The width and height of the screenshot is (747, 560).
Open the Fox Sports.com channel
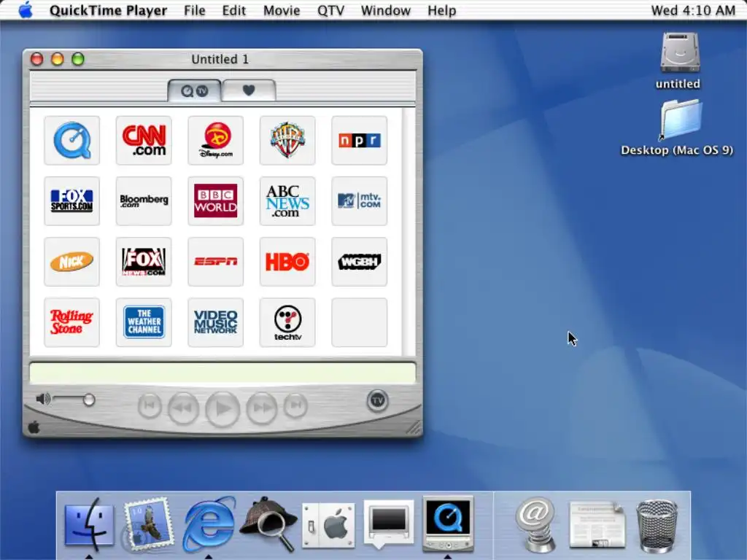tap(72, 201)
